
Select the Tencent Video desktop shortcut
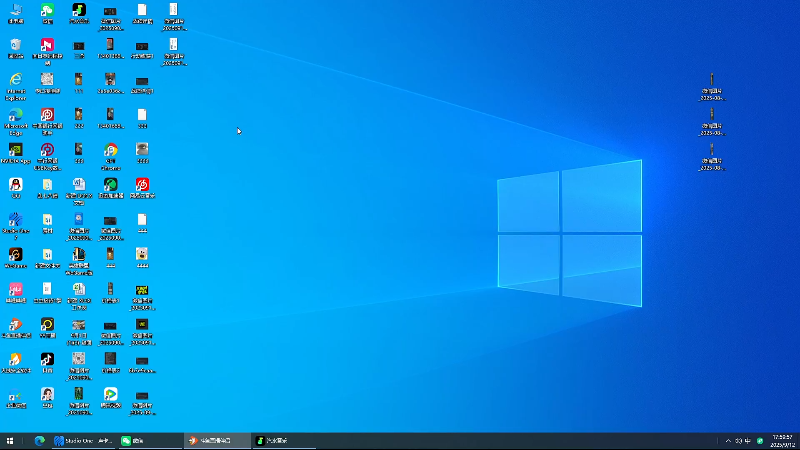tap(111, 397)
